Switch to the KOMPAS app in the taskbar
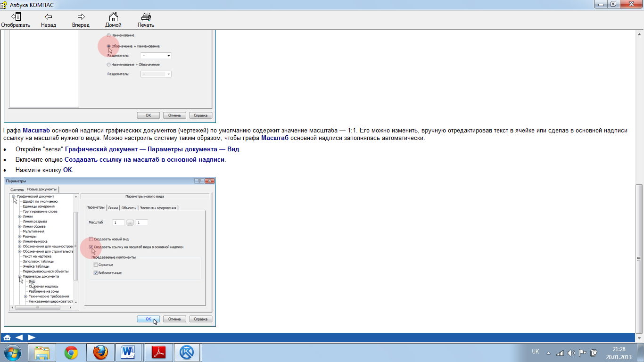The image size is (644, 362). pyautogui.click(x=187, y=353)
